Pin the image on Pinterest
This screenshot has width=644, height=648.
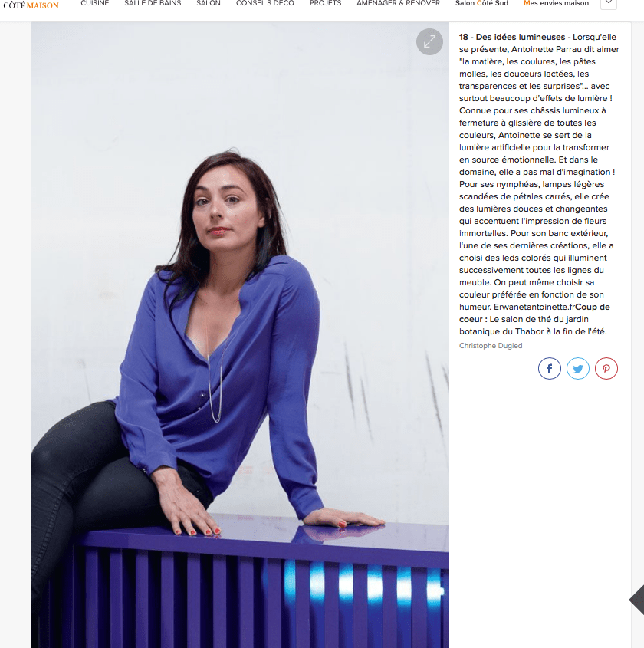pyautogui.click(x=606, y=368)
